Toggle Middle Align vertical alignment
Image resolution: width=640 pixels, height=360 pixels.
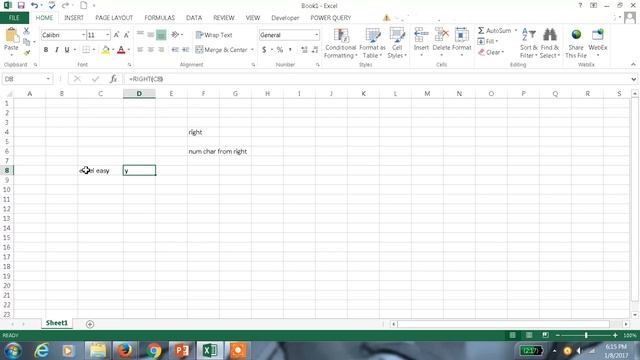[151, 35]
